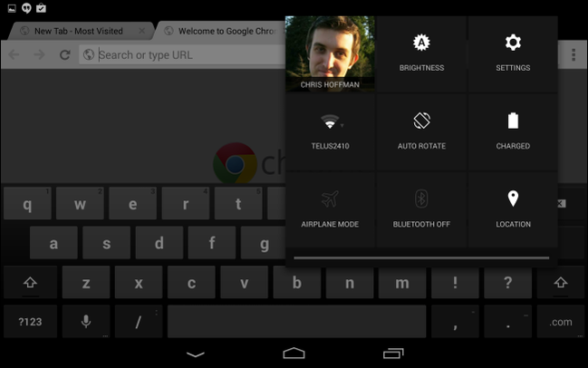Image resolution: width=588 pixels, height=368 pixels.
Task: Switch to the ?123 symbols keyboard
Action: [x=31, y=322]
